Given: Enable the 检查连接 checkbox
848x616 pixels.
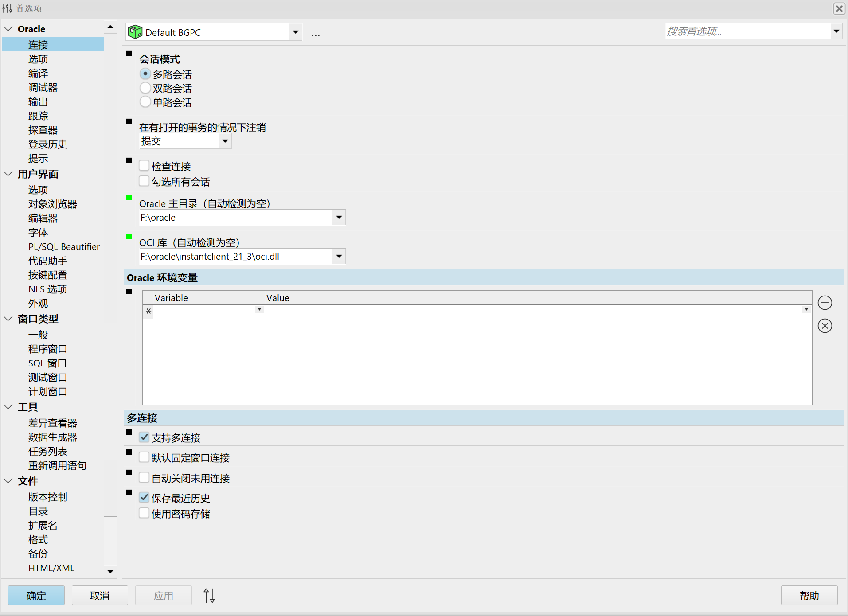Looking at the screenshot, I should [x=144, y=166].
